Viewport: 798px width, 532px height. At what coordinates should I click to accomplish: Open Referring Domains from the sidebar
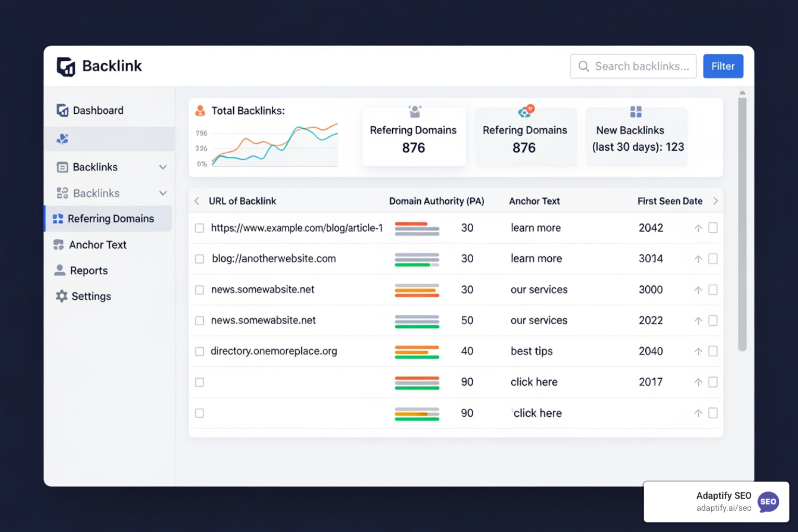[111, 218]
